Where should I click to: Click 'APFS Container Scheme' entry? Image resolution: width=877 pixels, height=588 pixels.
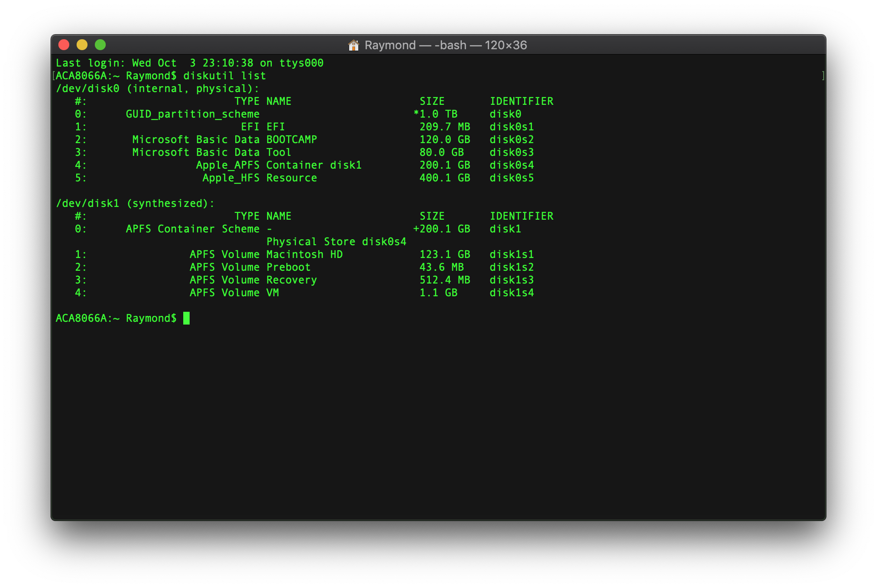tap(193, 229)
